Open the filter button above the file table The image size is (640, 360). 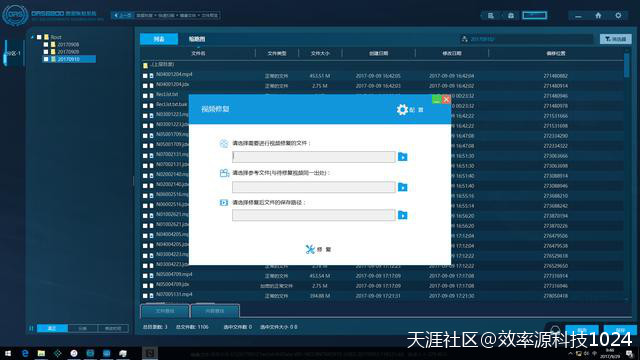pos(616,39)
